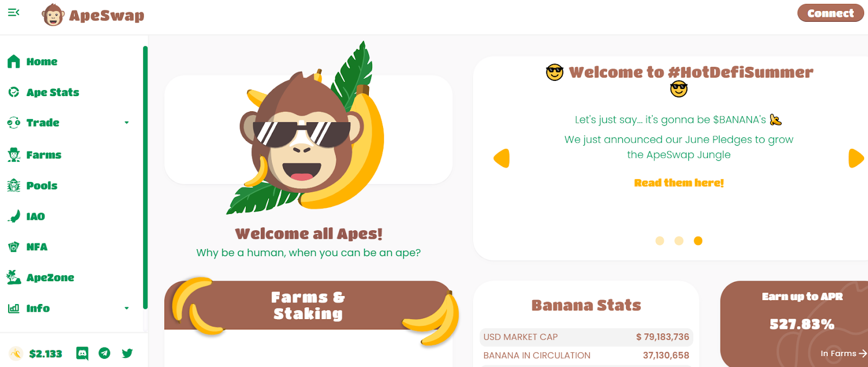This screenshot has height=367, width=868.
Task: Open the Discord icon link
Action: coord(82,353)
